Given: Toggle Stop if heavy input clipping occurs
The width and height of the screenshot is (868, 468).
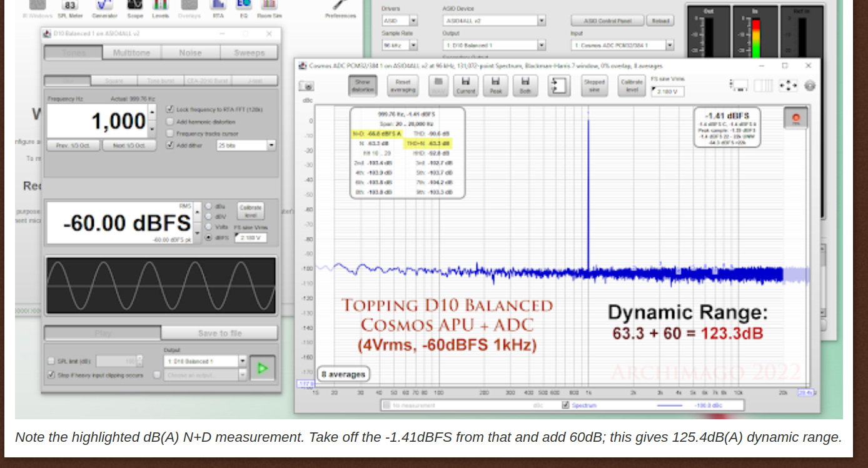Looking at the screenshot, I should point(51,375).
